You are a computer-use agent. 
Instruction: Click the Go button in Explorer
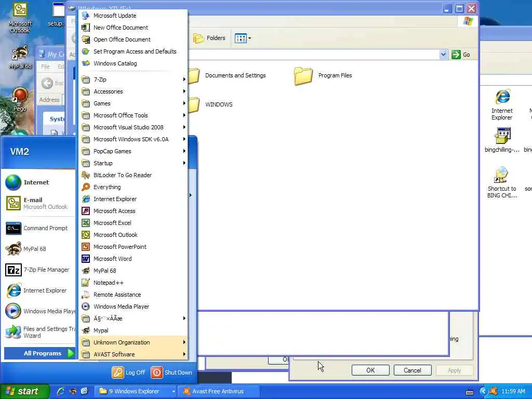click(x=461, y=55)
